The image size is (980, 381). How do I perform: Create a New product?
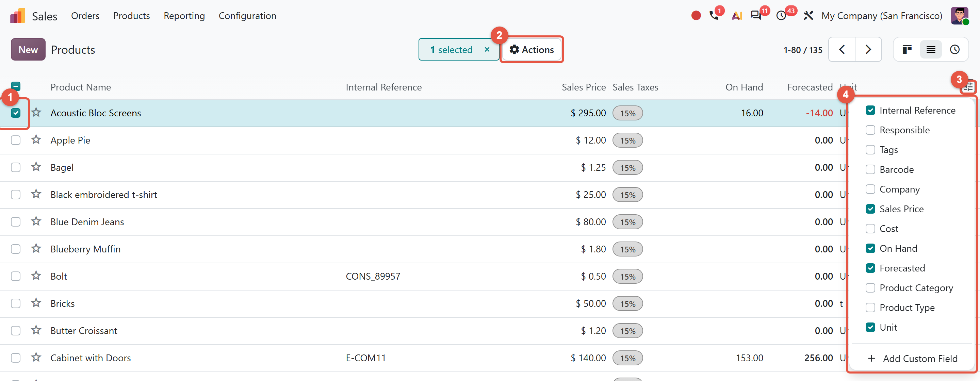(x=28, y=49)
